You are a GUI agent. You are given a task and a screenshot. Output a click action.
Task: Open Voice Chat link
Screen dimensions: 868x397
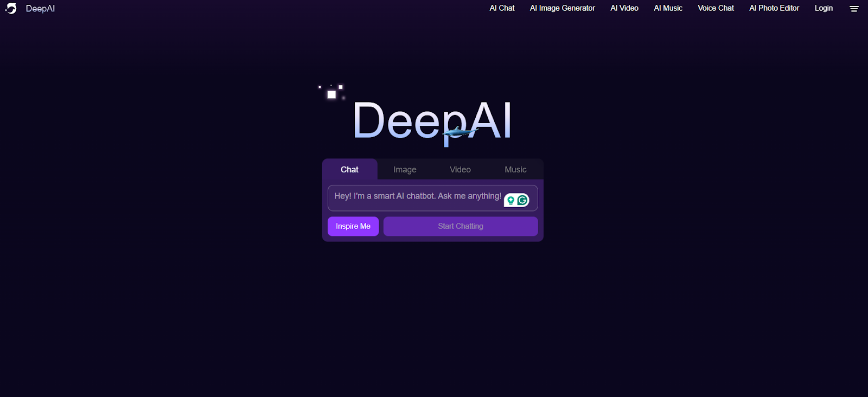pos(716,8)
